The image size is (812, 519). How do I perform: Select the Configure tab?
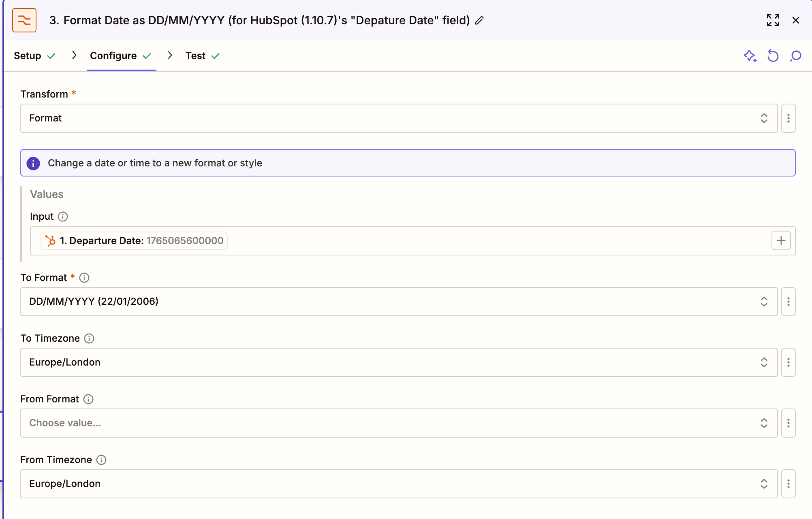click(x=121, y=56)
